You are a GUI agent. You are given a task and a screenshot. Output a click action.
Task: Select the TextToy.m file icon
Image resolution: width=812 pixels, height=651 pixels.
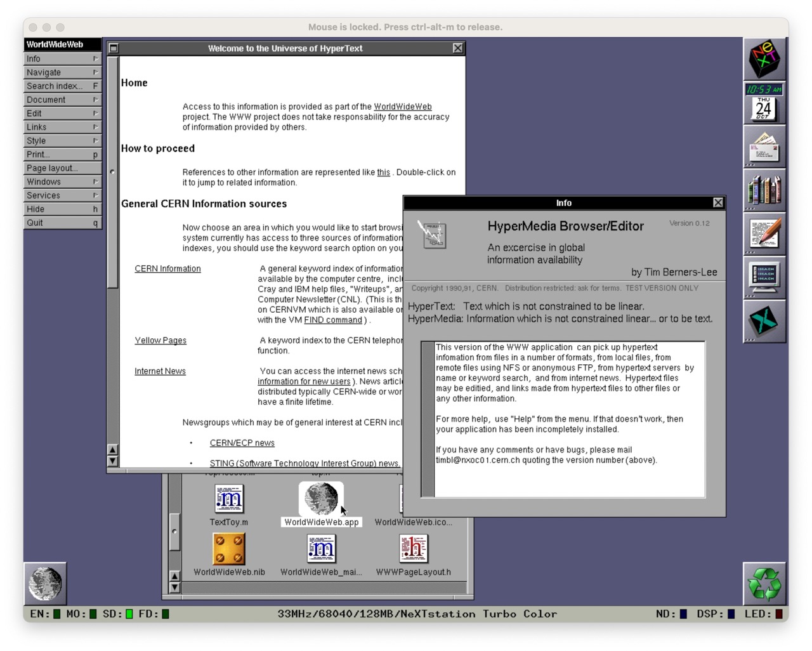[x=228, y=499]
